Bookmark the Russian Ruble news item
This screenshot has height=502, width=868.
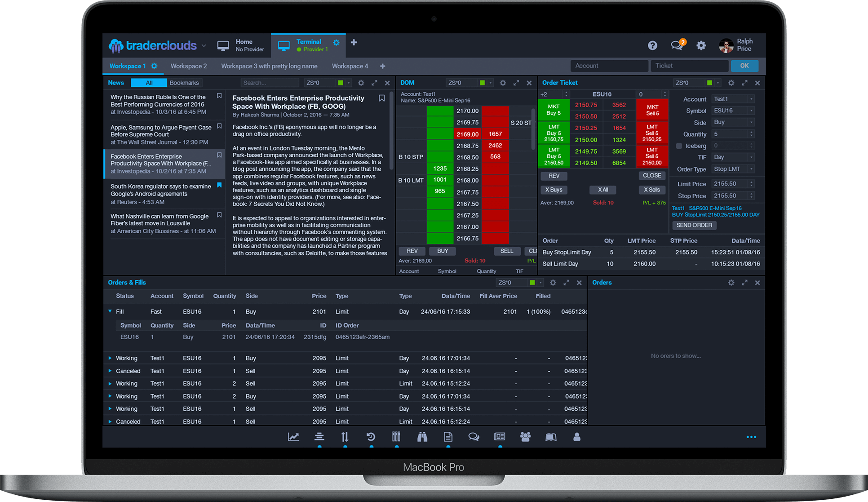pos(219,96)
